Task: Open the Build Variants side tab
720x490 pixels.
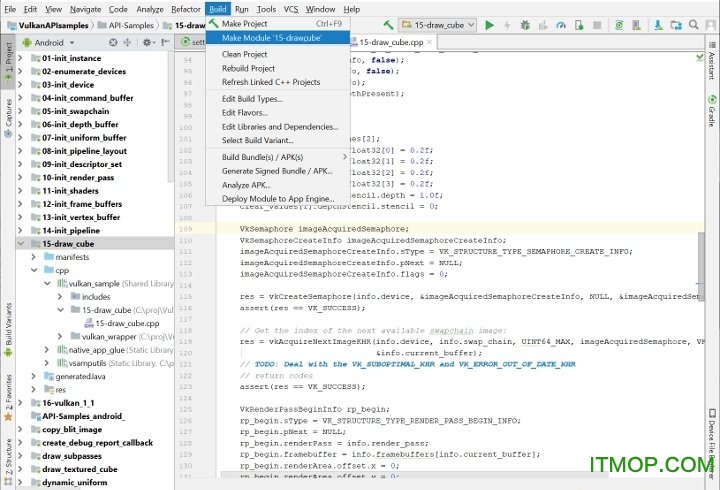Action: 8,330
